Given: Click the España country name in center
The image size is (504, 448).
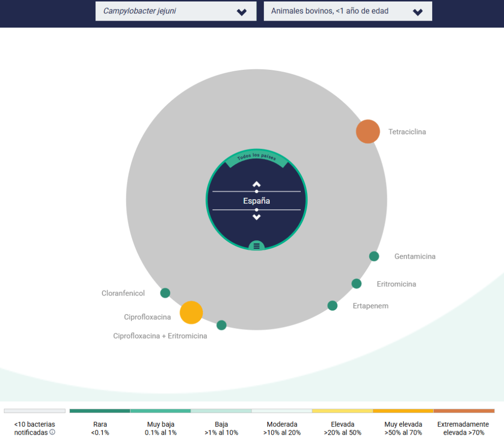Looking at the screenshot, I should [256, 201].
